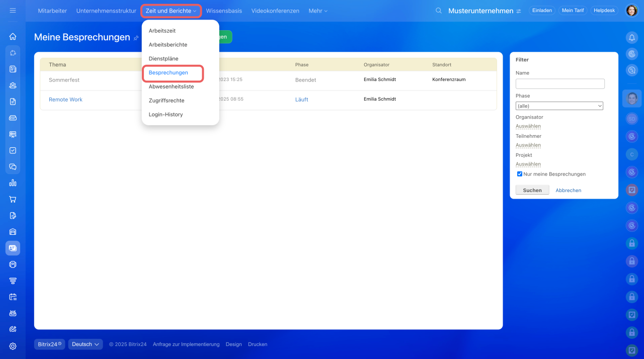Screen dimensions: 644x359
Task: Select Zugriffsrechte from the dropdown menu
Action: (x=167, y=101)
